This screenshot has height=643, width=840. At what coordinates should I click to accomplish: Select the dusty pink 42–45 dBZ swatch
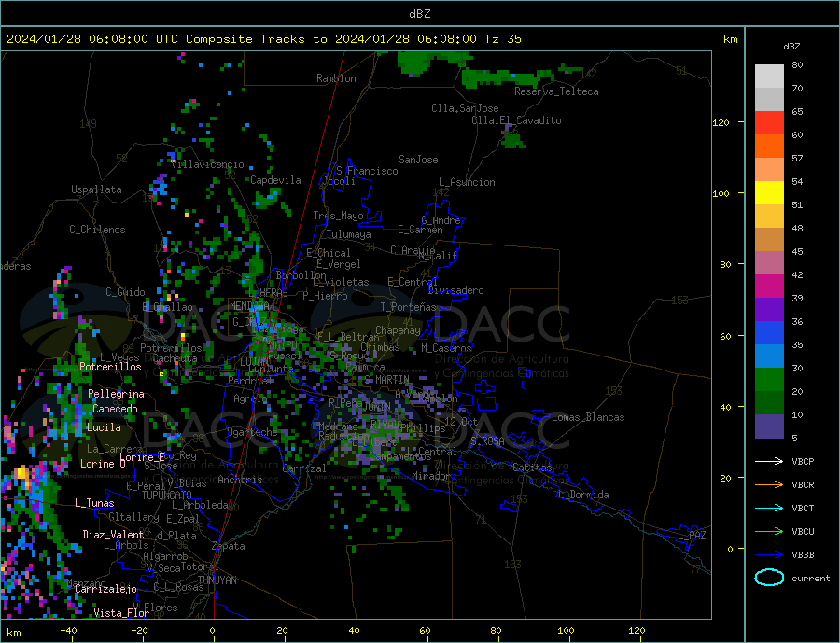tap(769, 263)
